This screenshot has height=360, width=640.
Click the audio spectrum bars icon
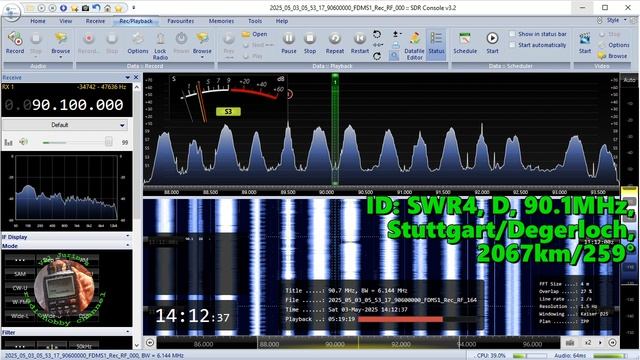click(x=9, y=142)
